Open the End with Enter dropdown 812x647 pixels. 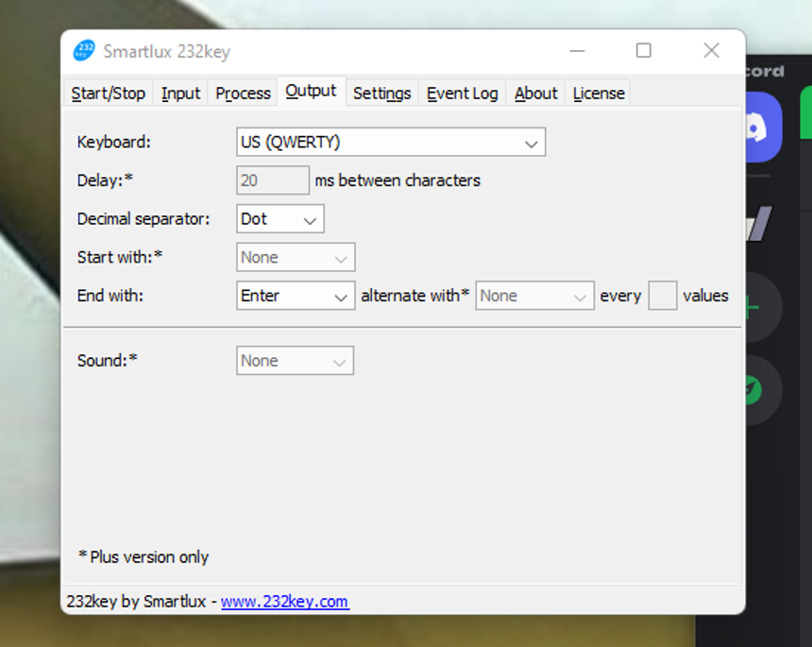pos(296,296)
